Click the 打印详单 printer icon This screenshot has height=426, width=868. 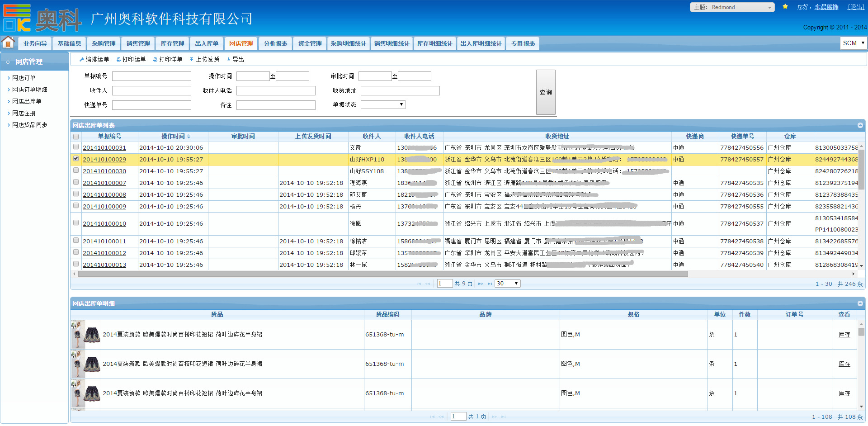tap(155, 60)
